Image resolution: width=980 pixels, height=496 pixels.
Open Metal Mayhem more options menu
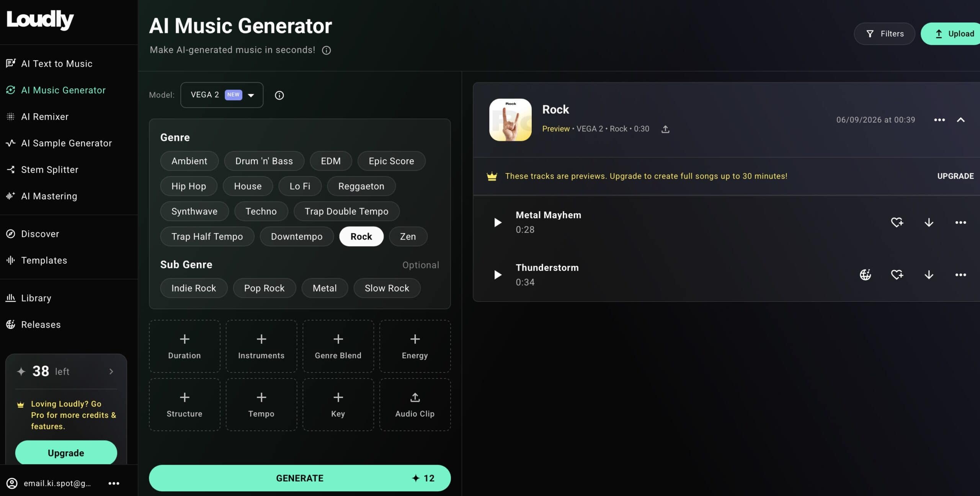pos(960,222)
